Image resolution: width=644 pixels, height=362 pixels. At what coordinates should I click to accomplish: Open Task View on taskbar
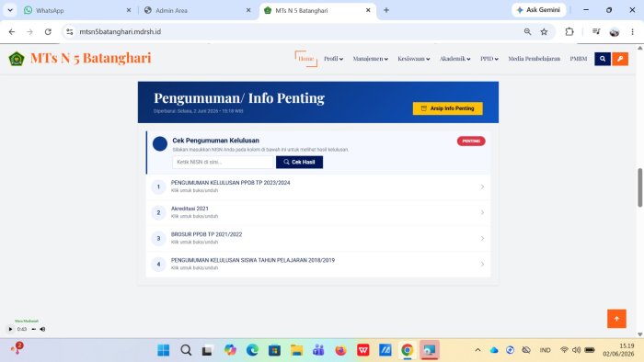tap(207, 350)
